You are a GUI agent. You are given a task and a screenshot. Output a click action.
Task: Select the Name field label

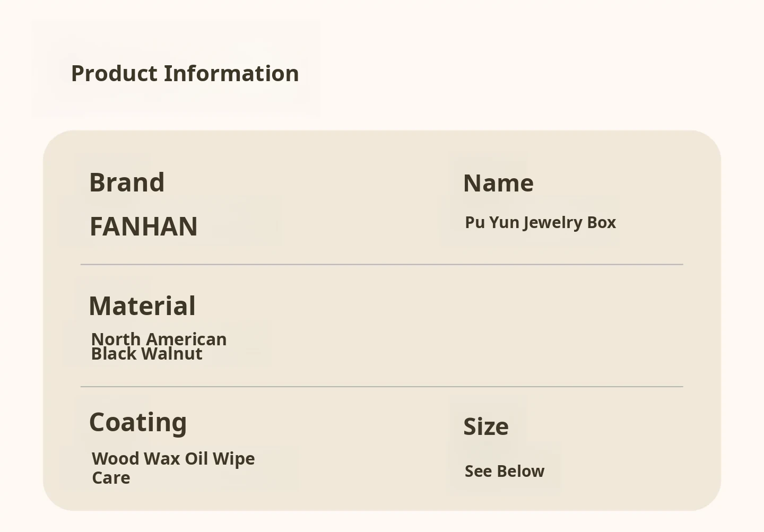click(x=498, y=184)
